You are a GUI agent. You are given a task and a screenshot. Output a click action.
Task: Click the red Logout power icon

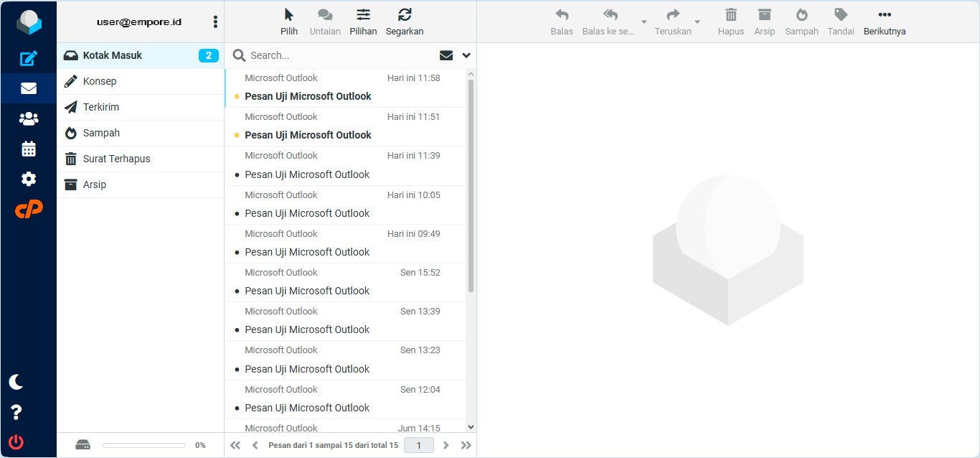point(16,442)
